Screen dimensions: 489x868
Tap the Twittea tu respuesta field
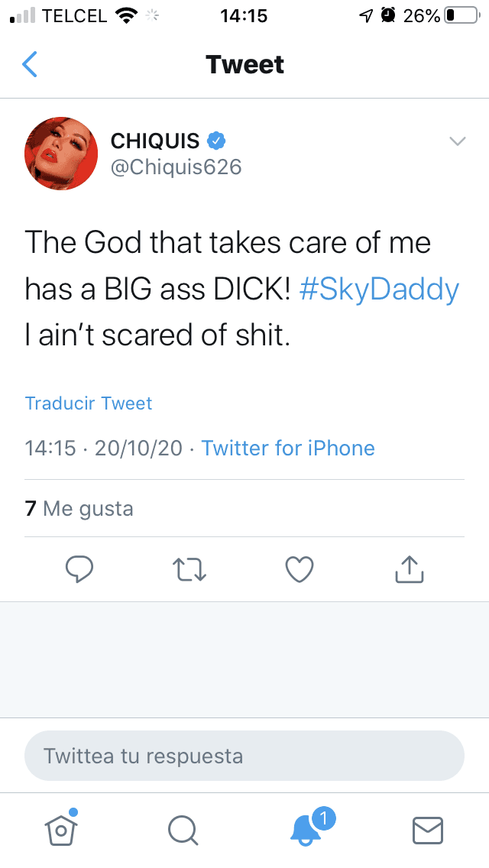pyautogui.click(x=244, y=755)
